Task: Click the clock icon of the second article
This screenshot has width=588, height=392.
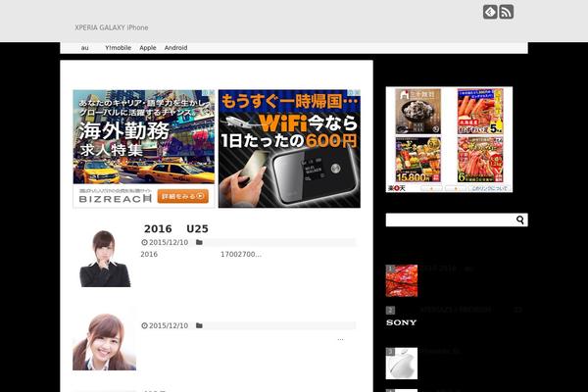Action: pyautogui.click(x=144, y=325)
